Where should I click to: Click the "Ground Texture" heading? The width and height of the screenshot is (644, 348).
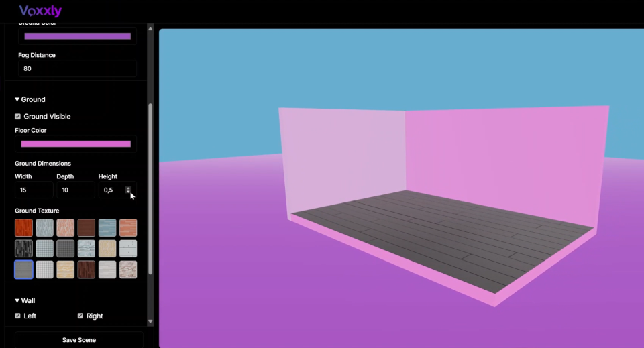[37, 211]
